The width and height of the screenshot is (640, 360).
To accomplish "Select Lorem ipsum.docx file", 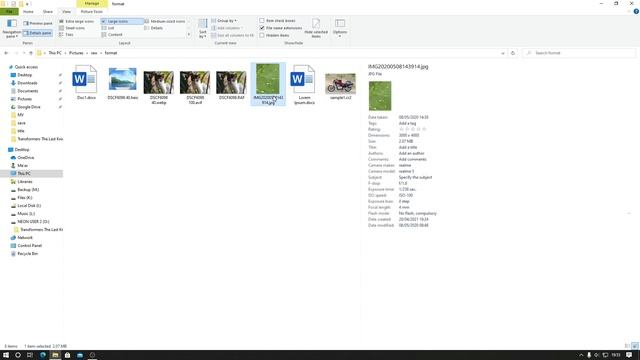I will [x=304, y=85].
